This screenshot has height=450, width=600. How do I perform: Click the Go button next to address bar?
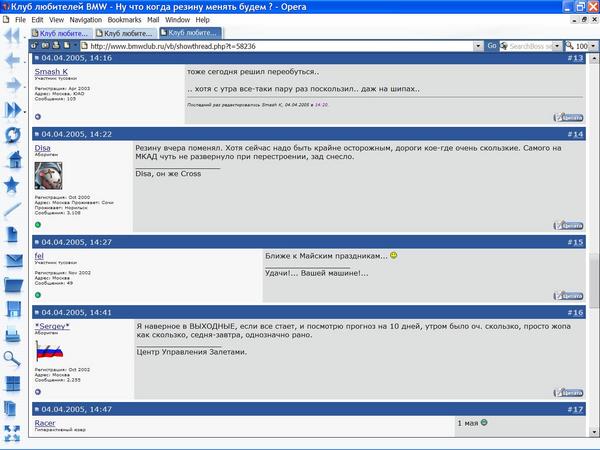tap(492, 46)
